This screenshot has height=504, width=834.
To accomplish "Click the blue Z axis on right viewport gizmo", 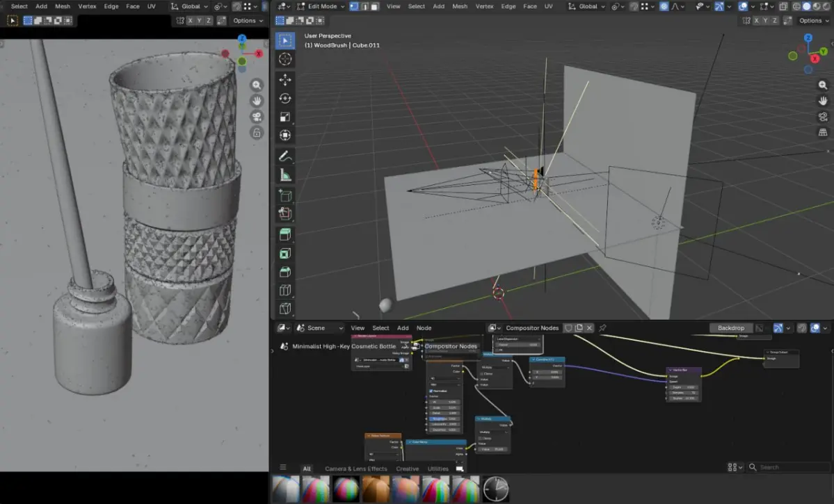I will [808, 38].
